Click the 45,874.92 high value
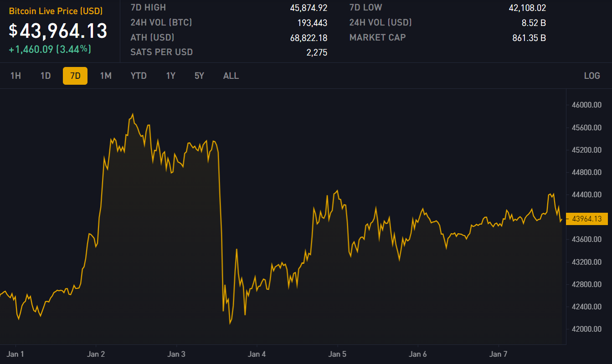The height and width of the screenshot is (364, 612). click(309, 8)
